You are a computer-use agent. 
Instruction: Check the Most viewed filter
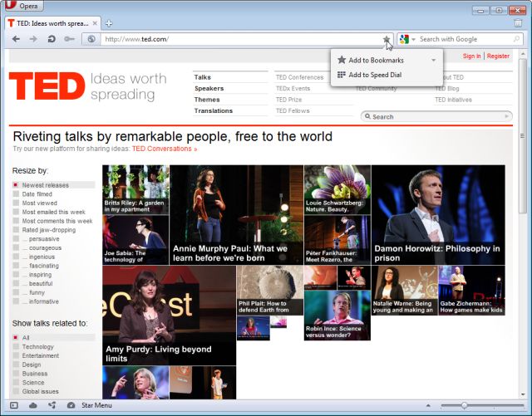[16, 203]
